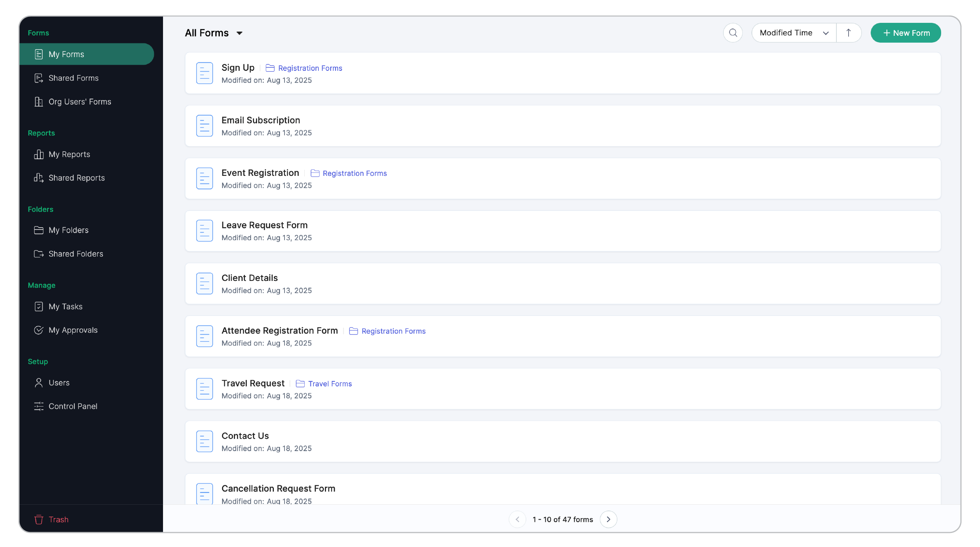Click the previous page arrow

tap(517, 519)
